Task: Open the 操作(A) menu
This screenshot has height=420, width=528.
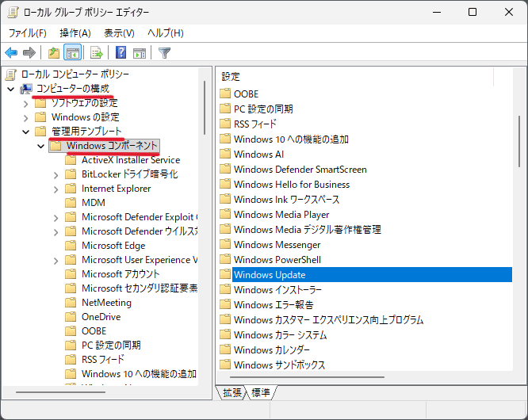Action: point(75,33)
